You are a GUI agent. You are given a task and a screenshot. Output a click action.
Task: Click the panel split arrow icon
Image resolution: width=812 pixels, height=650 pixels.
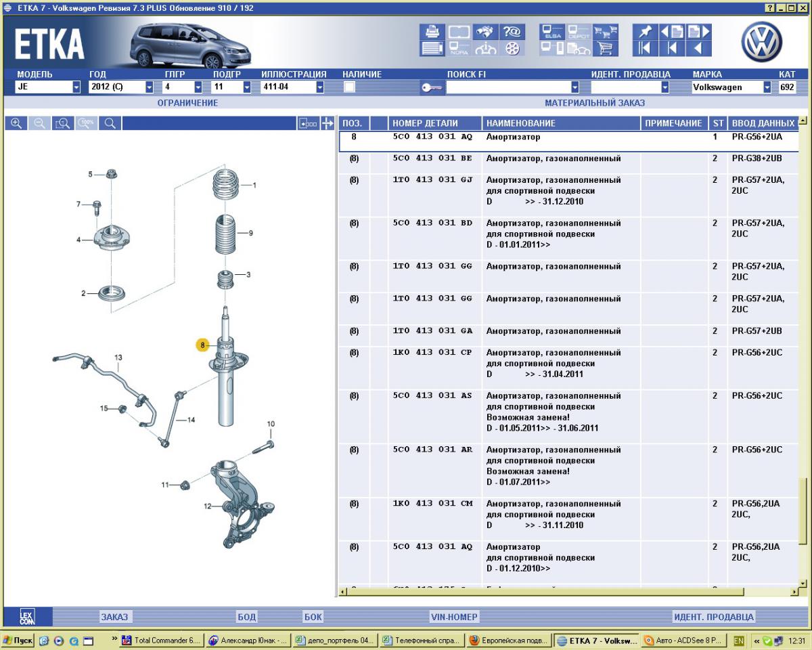pos(328,123)
